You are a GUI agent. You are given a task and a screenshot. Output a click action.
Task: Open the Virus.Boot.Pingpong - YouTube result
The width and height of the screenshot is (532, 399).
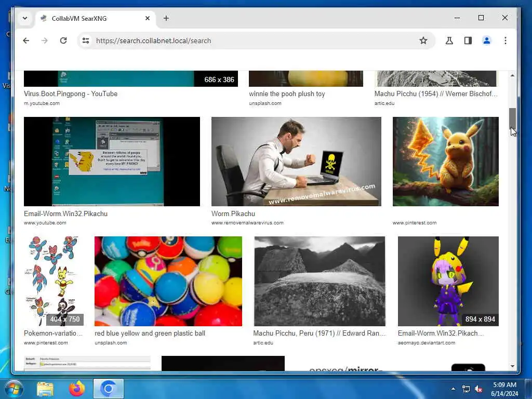tap(71, 94)
